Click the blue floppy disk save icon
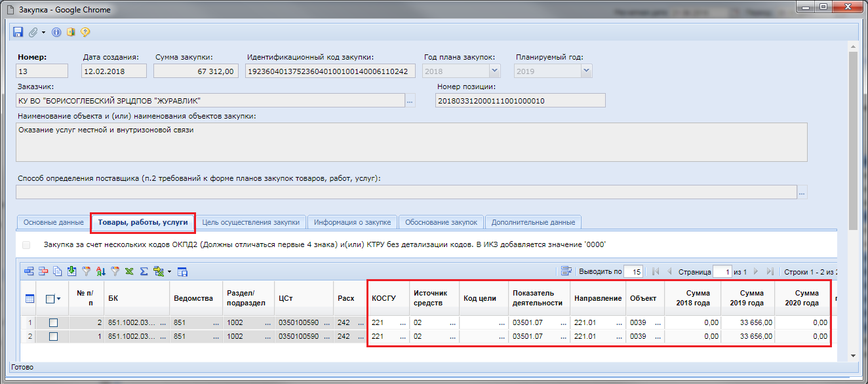This screenshot has width=868, height=384. pos(17,32)
